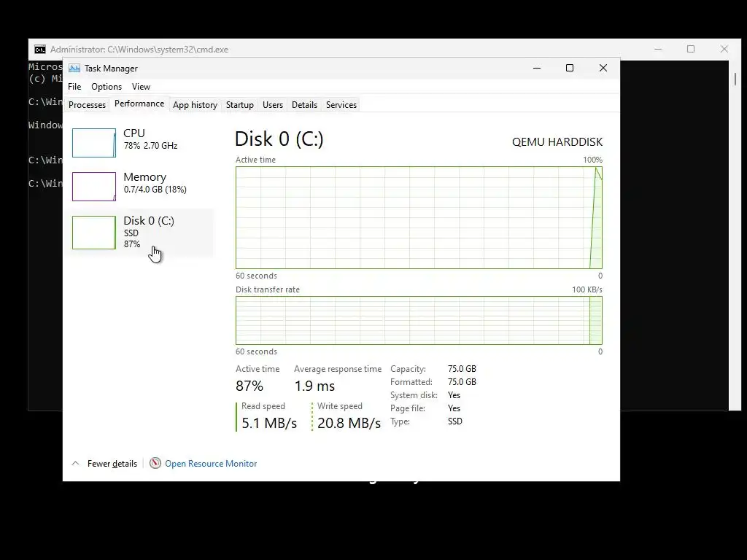Click the 20.8 MB/s write speed value
Viewport: 747px width, 560px height.
349,423
